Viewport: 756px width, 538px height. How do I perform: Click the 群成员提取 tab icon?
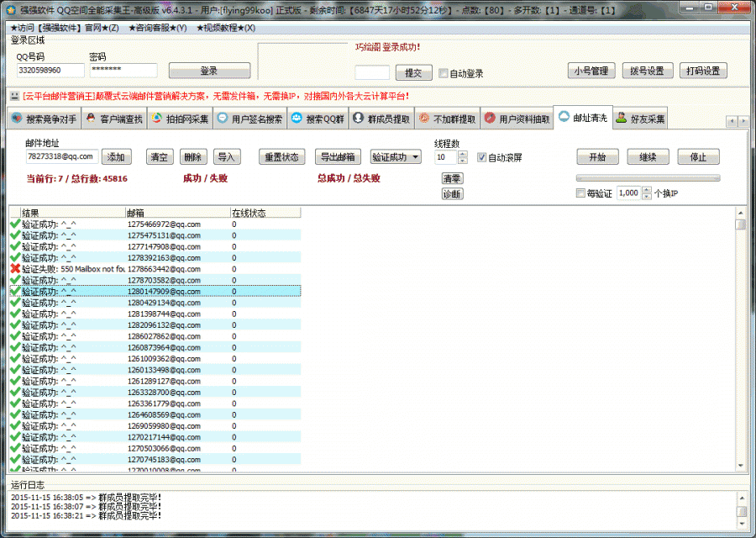tap(358, 119)
